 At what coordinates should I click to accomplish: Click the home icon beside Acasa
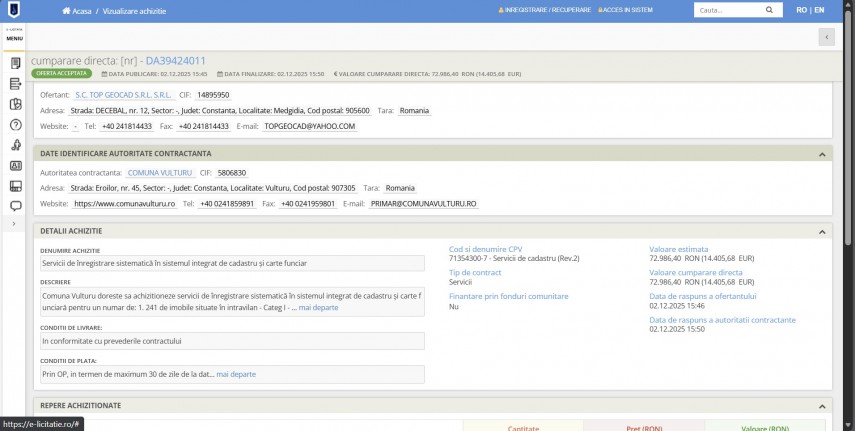66,10
